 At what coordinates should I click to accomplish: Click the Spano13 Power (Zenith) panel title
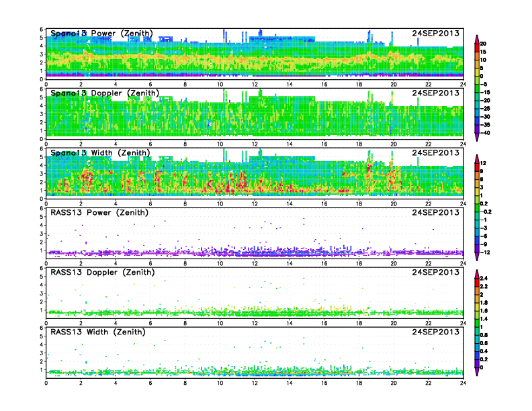coord(101,34)
